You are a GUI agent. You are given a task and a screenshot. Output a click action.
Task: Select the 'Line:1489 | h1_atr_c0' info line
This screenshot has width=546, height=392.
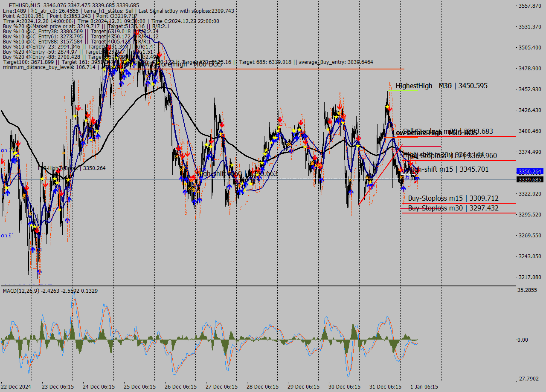coord(119,11)
